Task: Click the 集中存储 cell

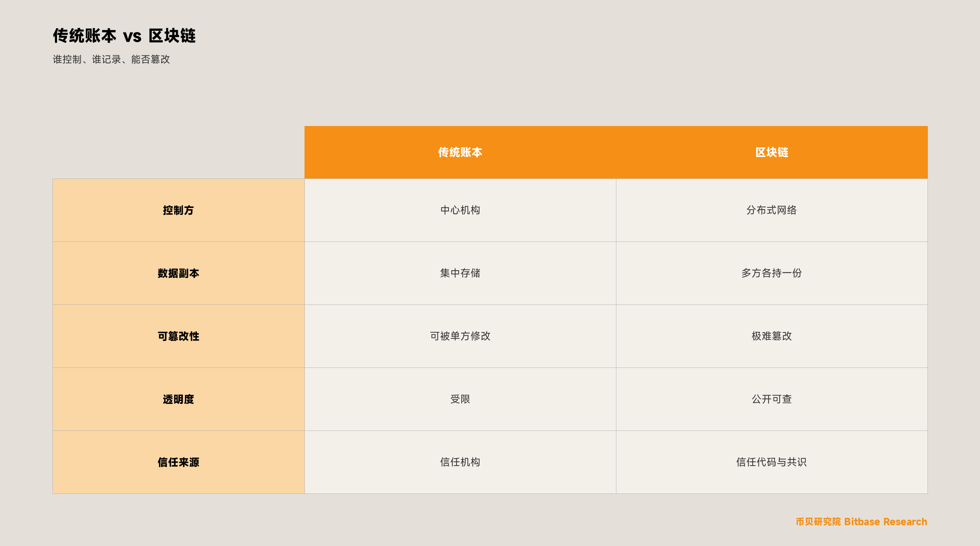Action: coord(460,273)
